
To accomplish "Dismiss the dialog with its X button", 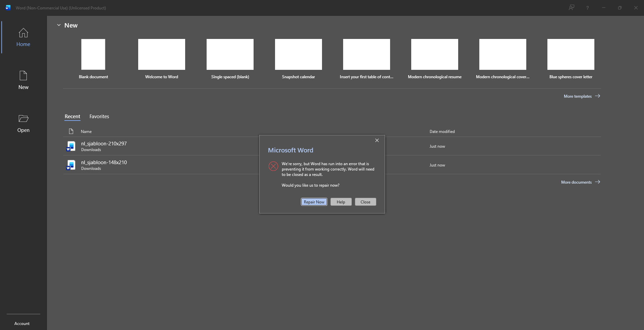I will tap(377, 140).
